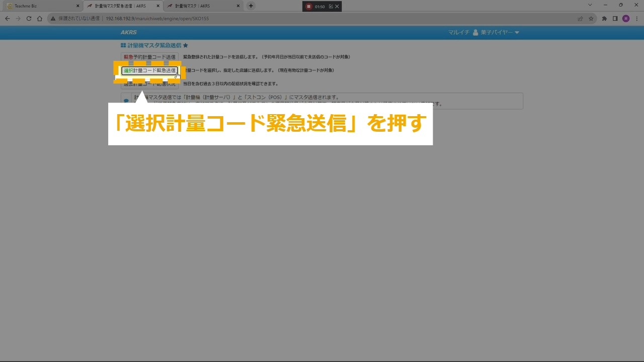The height and width of the screenshot is (362, 644).
Task: Bookmark this page with the star icon
Action: [x=591, y=19]
